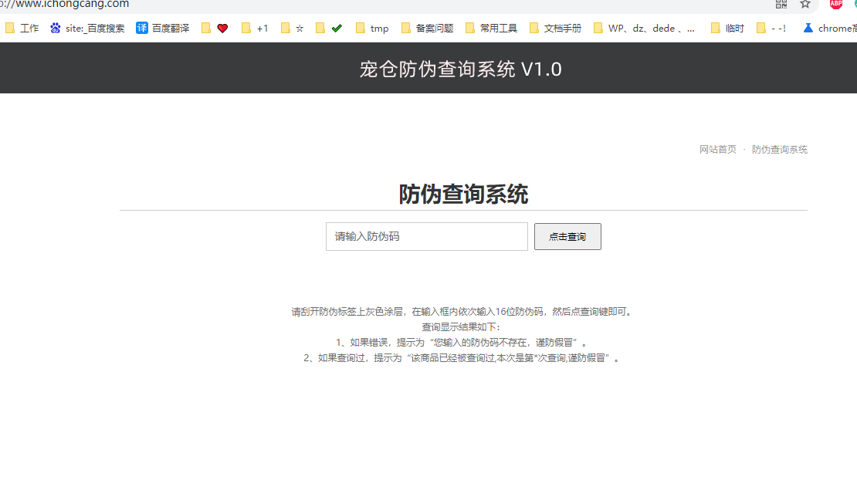Open the chrome flask bookmark
The width and height of the screenshot is (857, 504).
coord(828,29)
